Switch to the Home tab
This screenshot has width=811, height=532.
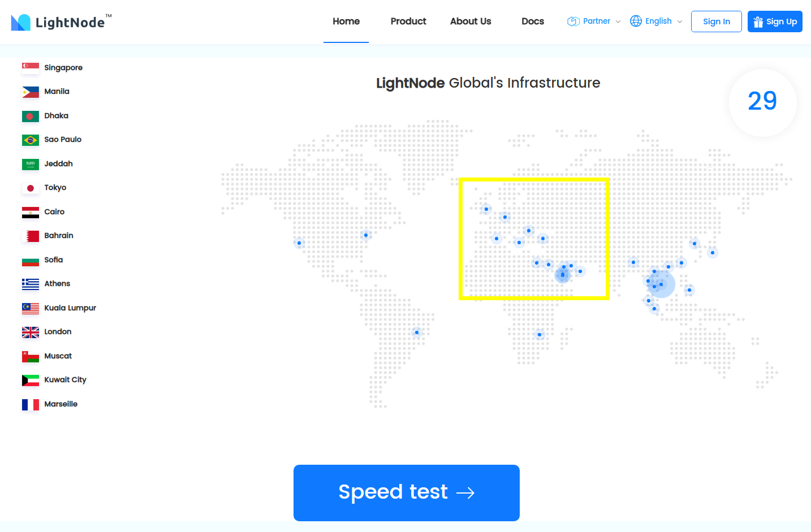coord(346,21)
